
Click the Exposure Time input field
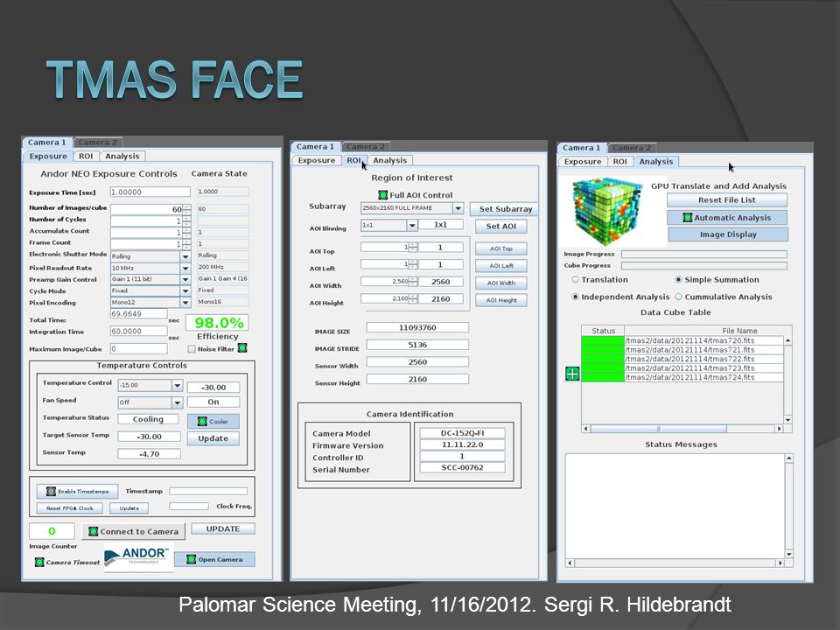150,192
